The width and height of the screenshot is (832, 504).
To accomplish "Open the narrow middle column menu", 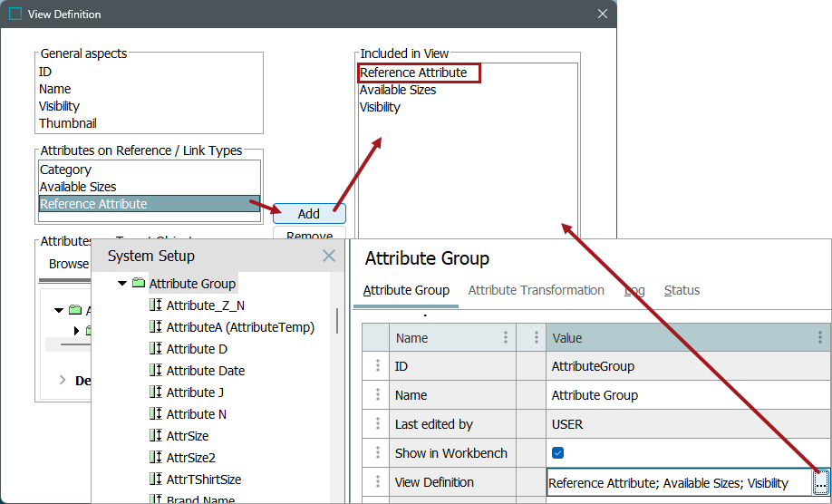I will pos(536,337).
